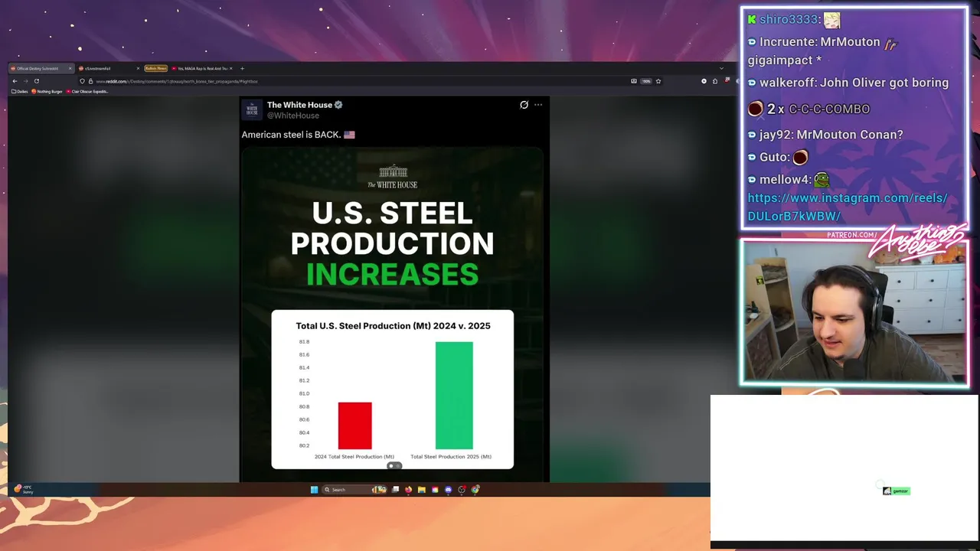
Task: Click the site padlock icon
Action: 90,81
